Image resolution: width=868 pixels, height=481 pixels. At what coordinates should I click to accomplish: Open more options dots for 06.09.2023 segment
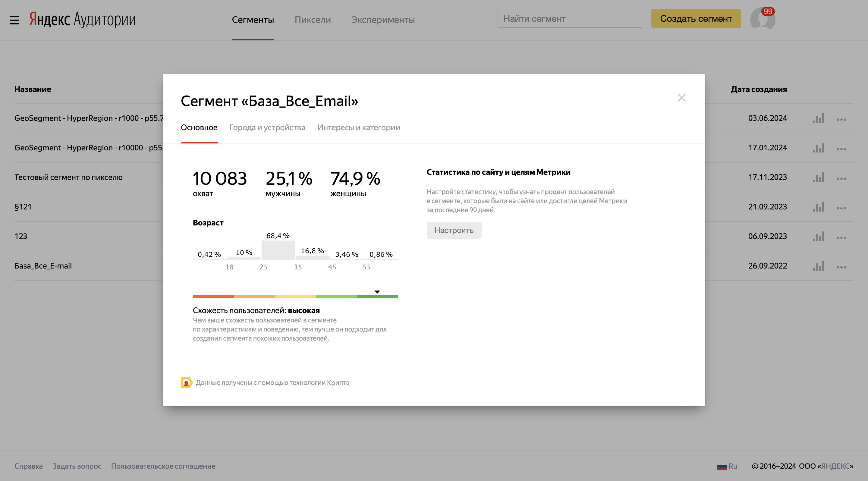[x=841, y=237]
